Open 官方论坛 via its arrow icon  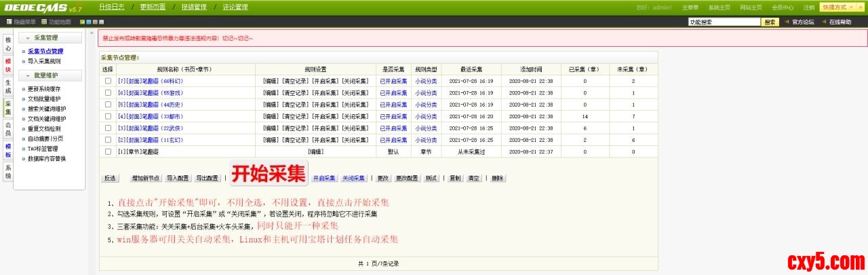(x=787, y=22)
